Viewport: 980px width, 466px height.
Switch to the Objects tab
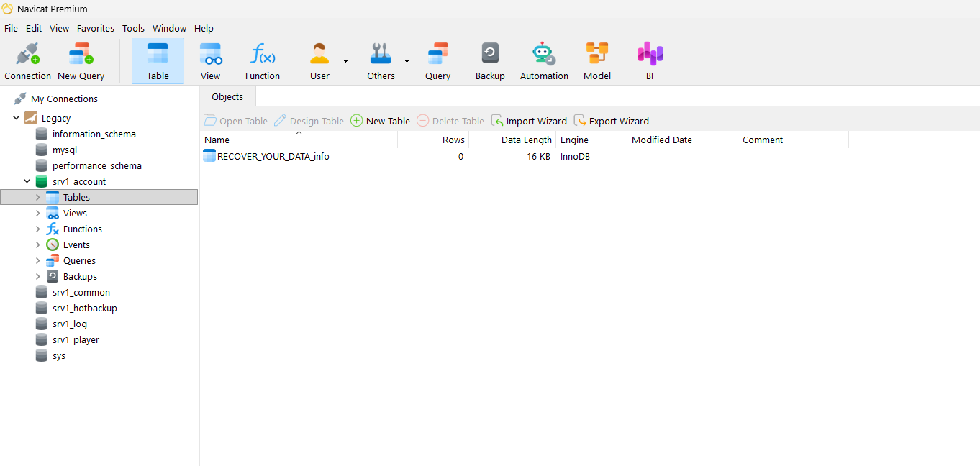tap(227, 96)
